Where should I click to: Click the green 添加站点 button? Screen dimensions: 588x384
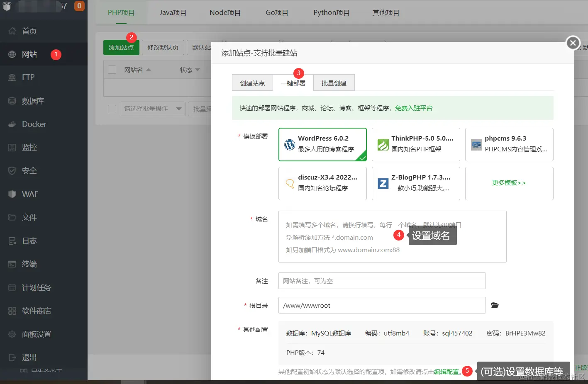coord(121,47)
